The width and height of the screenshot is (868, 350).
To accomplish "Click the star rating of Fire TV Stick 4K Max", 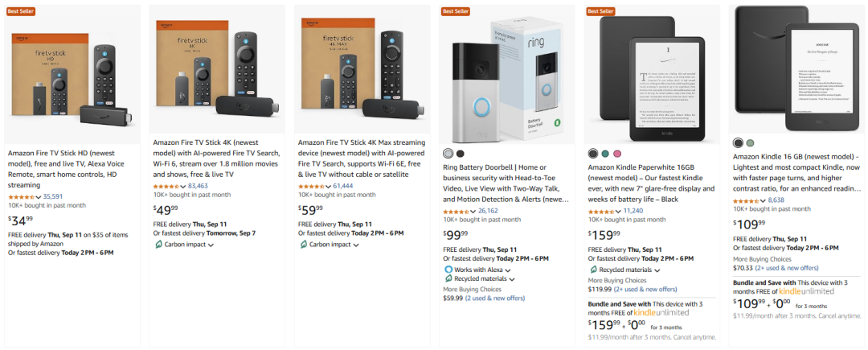I will (312, 186).
